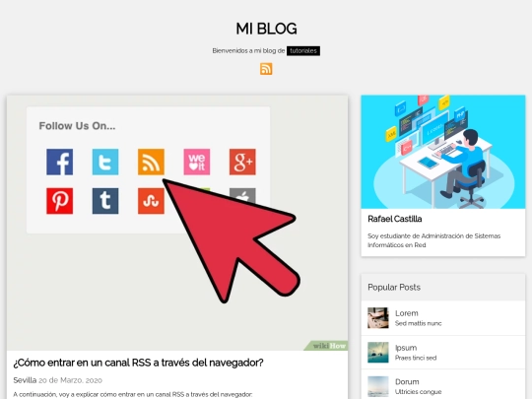The width and height of the screenshot is (532, 399).
Task: Click the Pinterest icon
Action: (60, 201)
